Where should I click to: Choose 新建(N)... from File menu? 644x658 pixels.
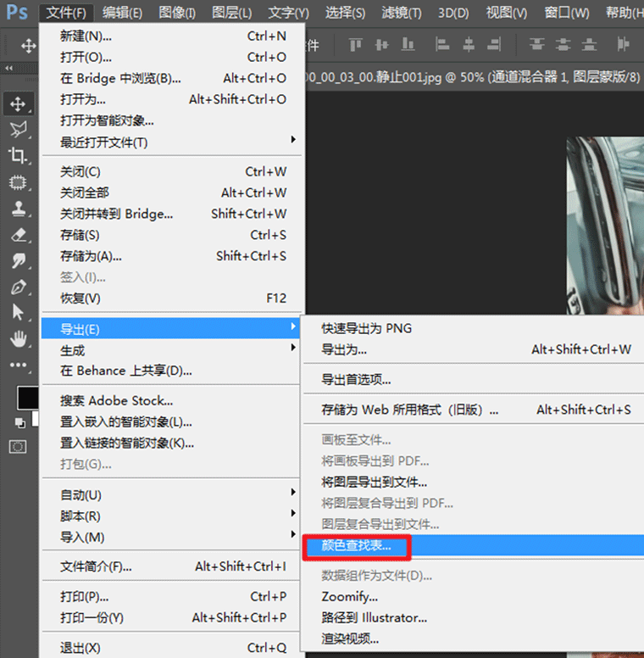172,36
